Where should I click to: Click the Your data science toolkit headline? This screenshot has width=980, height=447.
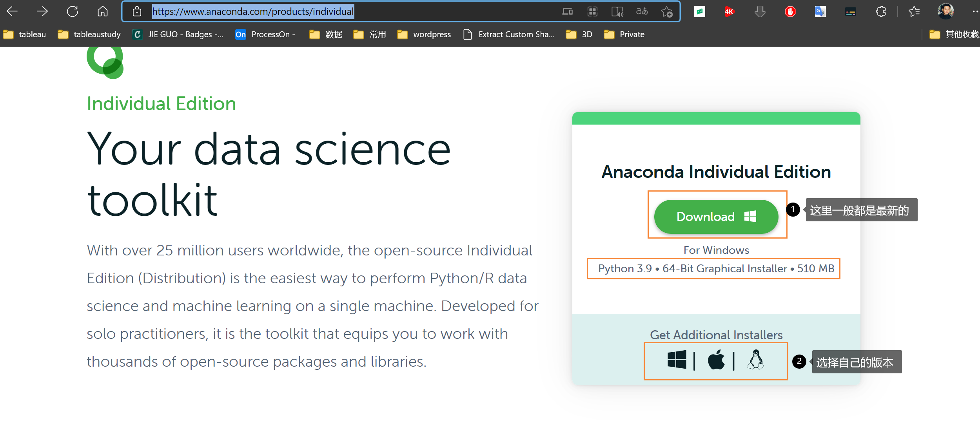coord(269,174)
